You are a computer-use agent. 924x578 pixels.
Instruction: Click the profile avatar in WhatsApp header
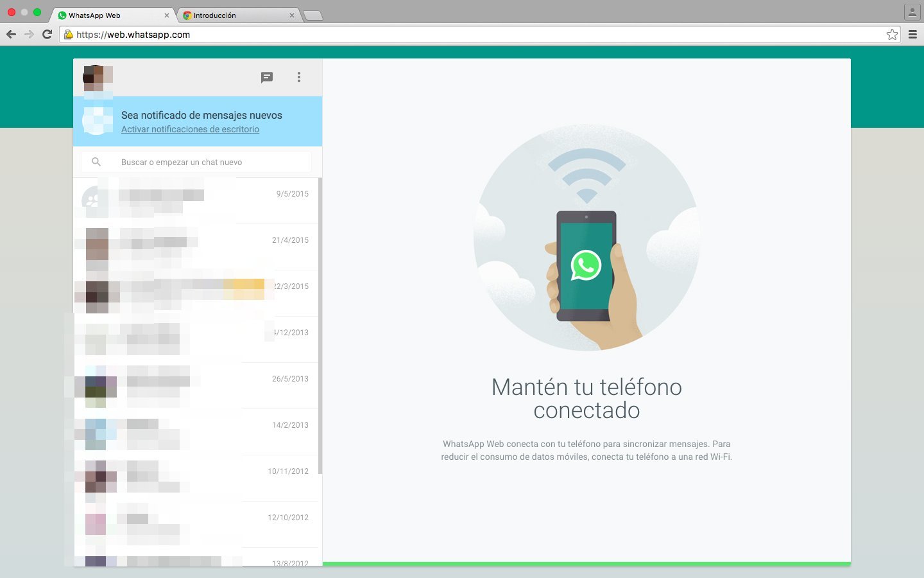click(98, 78)
